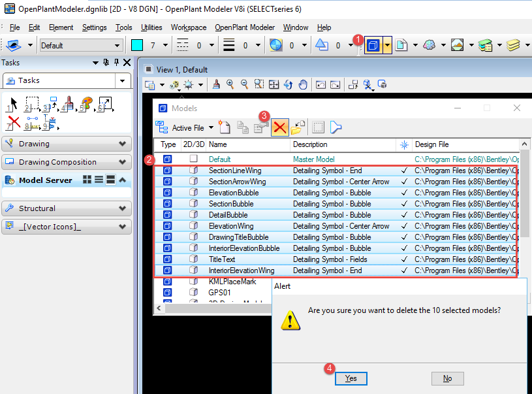Click the Fit View icon
Image resolution: width=532 pixels, height=394 pixels.
coord(274,84)
